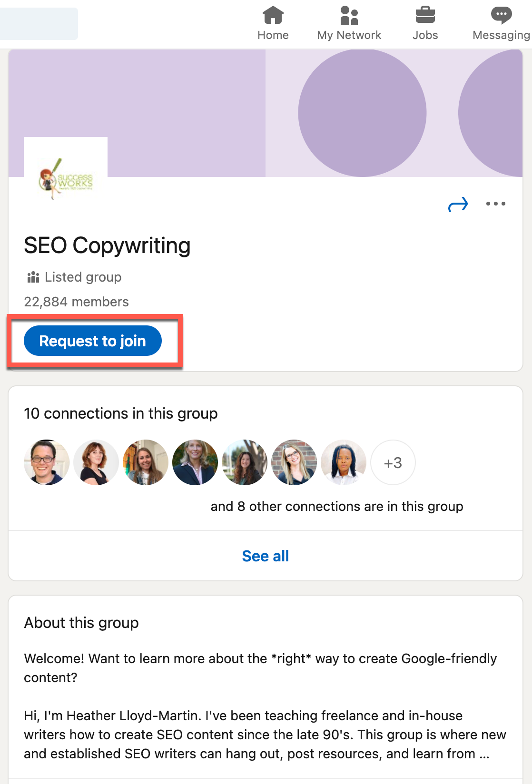532x784 pixels.
Task: Click the Home house icon
Action: pos(273,15)
